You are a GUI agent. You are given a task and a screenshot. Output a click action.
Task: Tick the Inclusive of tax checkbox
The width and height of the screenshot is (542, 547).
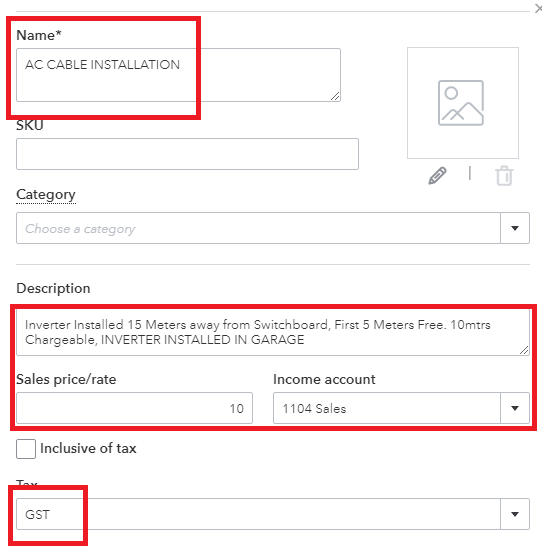click(x=26, y=449)
